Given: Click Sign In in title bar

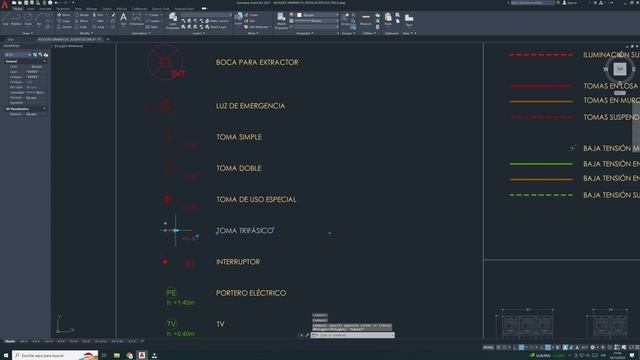Looking at the screenshot, I should (570, 3).
